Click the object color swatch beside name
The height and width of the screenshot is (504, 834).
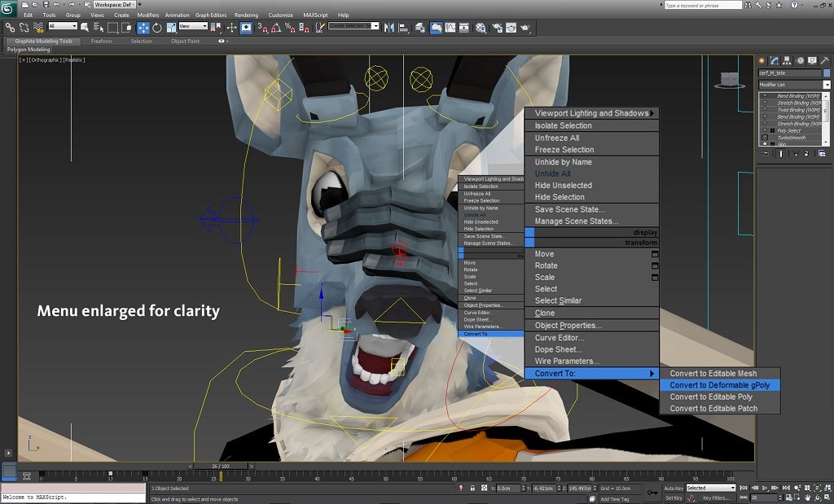[826, 72]
